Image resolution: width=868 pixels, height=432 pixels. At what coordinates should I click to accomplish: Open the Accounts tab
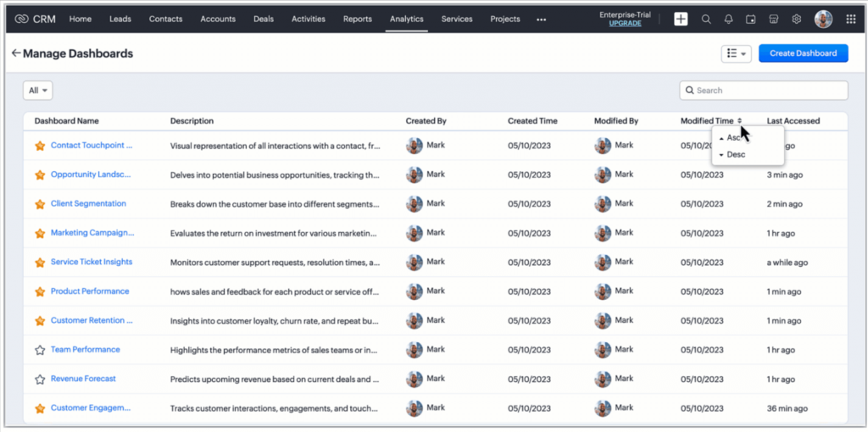click(x=218, y=19)
